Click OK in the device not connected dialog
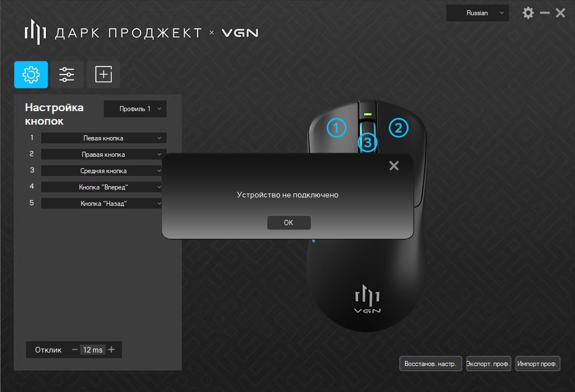 pos(288,223)
